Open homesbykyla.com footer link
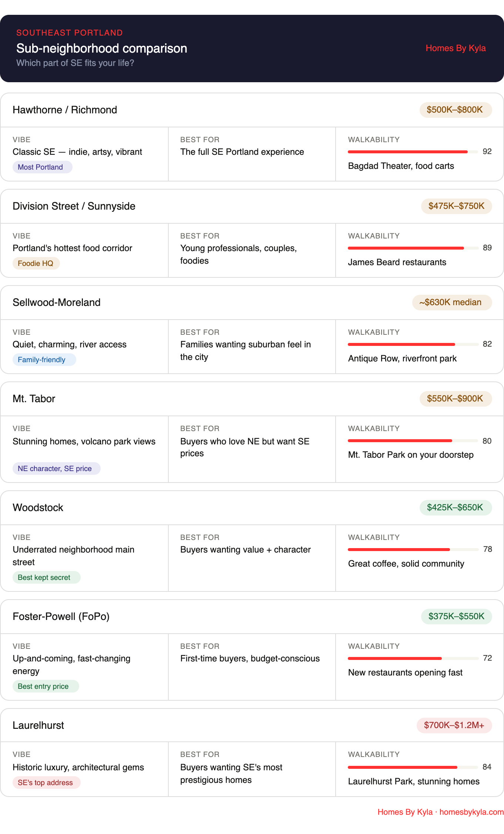The width and height of the screenshot is (504, 834). [471, 812]
